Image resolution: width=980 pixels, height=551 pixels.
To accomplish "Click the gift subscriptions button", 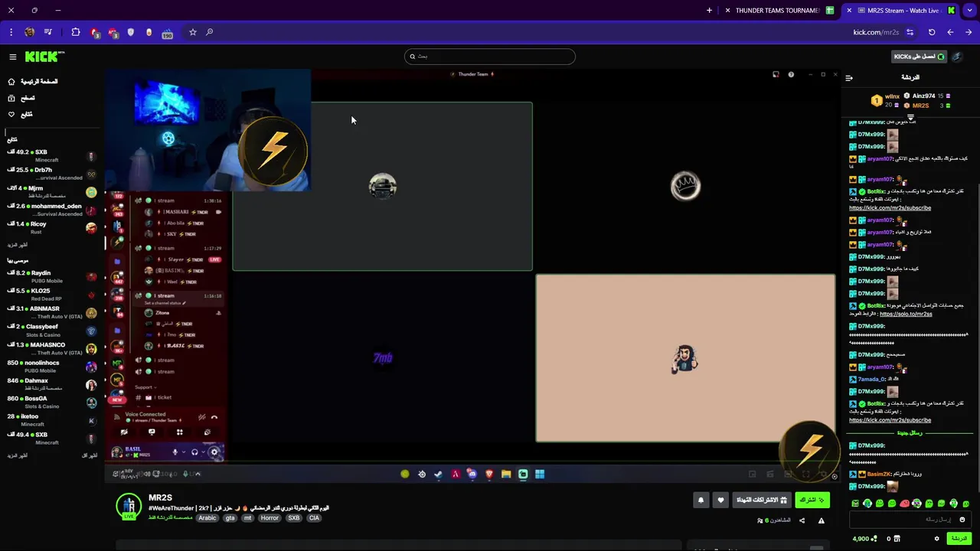I will 762,500.
